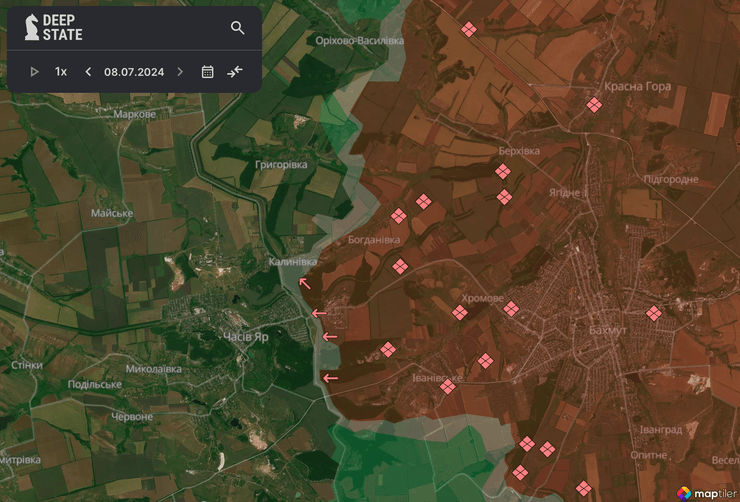Change the 1x playback speed
The image size is (740, 502).
(61, 72)
